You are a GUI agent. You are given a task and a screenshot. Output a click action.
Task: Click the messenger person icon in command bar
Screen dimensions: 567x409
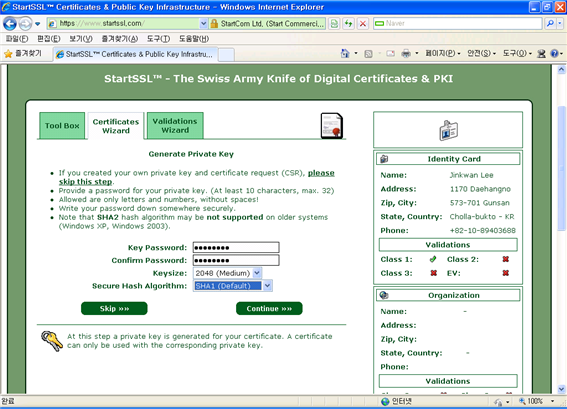point(541,54)
